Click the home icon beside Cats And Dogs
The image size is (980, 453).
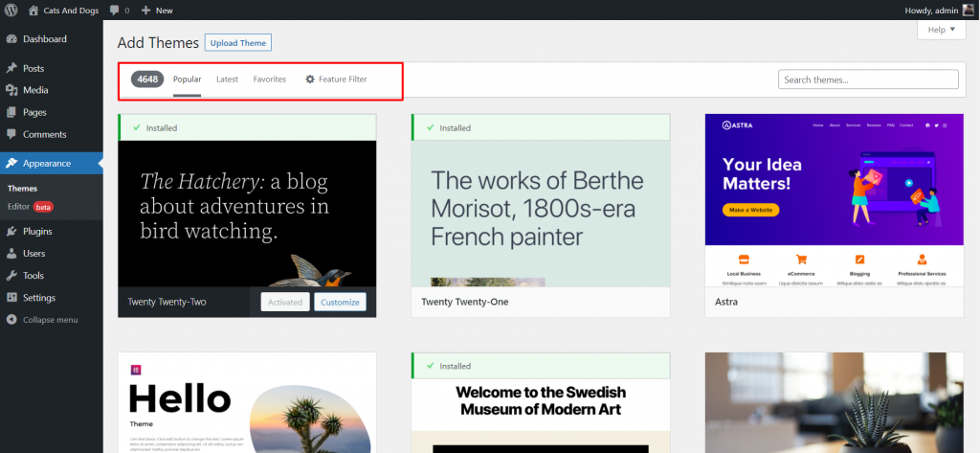(33, 10)
